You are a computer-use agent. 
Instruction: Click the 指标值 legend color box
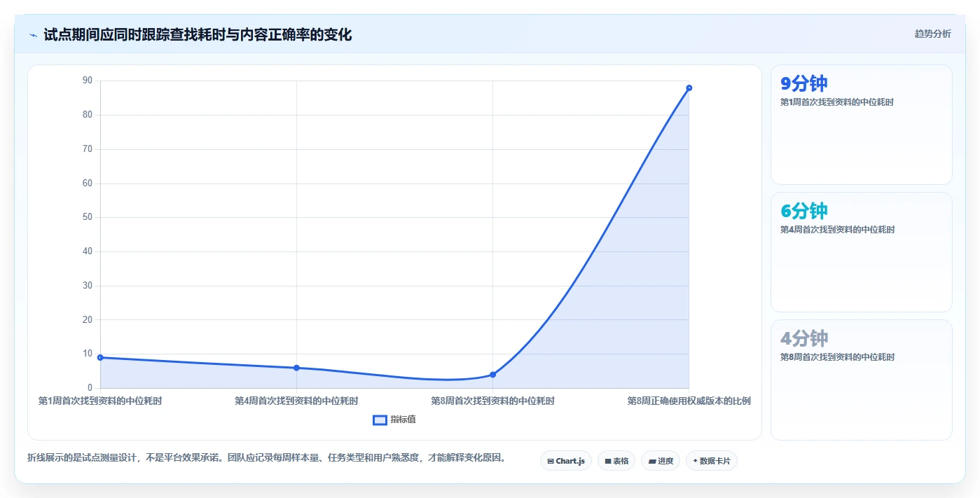(x=380, y=420)
